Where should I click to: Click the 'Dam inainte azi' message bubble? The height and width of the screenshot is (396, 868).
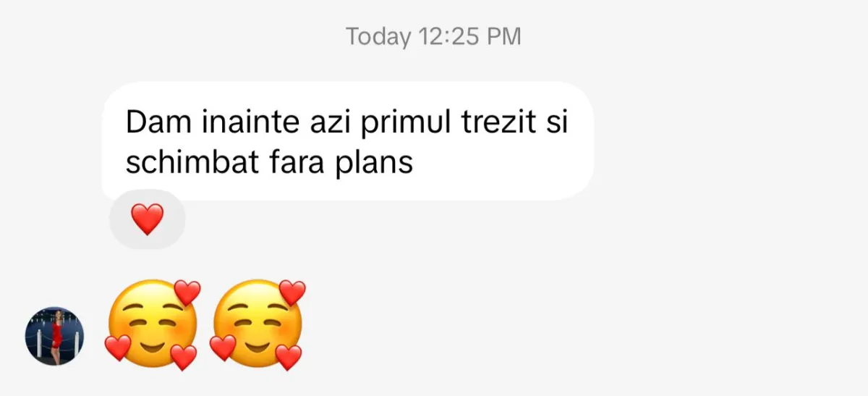pos(347,142)
